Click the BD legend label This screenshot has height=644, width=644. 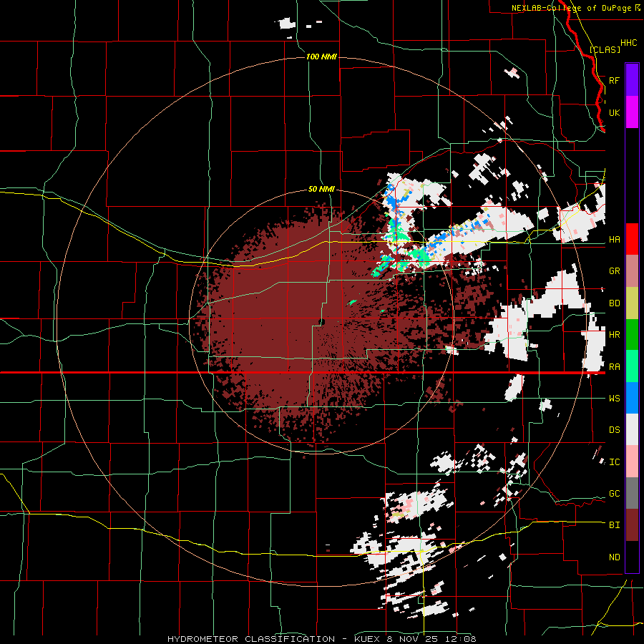coord(614,303)
